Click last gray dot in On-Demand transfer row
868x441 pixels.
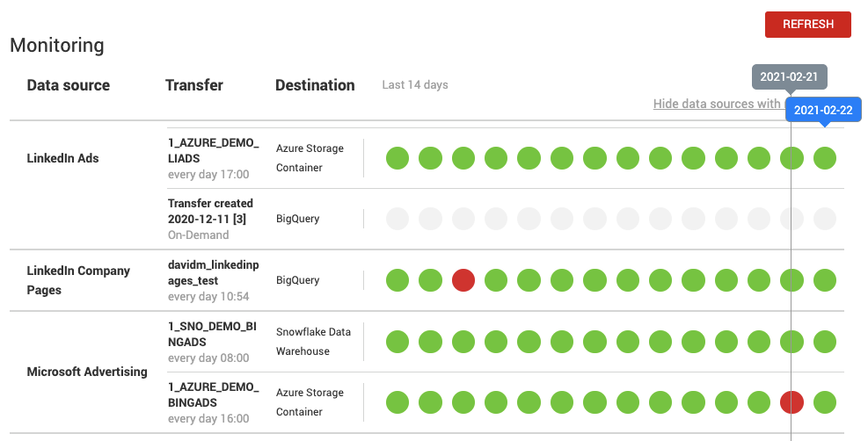tap(825, 219)
